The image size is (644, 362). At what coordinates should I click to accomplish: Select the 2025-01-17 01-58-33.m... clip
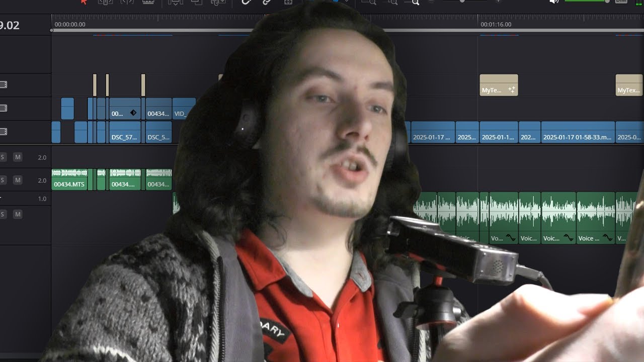[578, 132]
